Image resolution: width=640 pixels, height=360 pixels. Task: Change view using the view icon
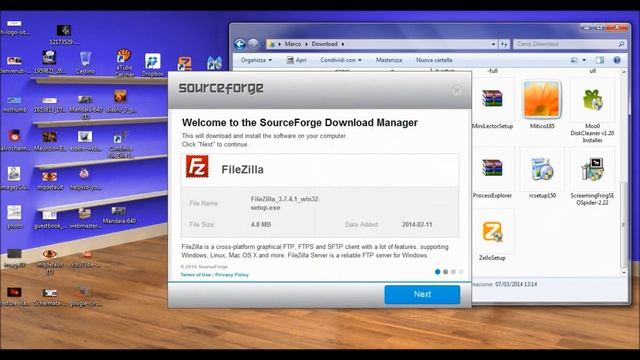pos(574,60)
